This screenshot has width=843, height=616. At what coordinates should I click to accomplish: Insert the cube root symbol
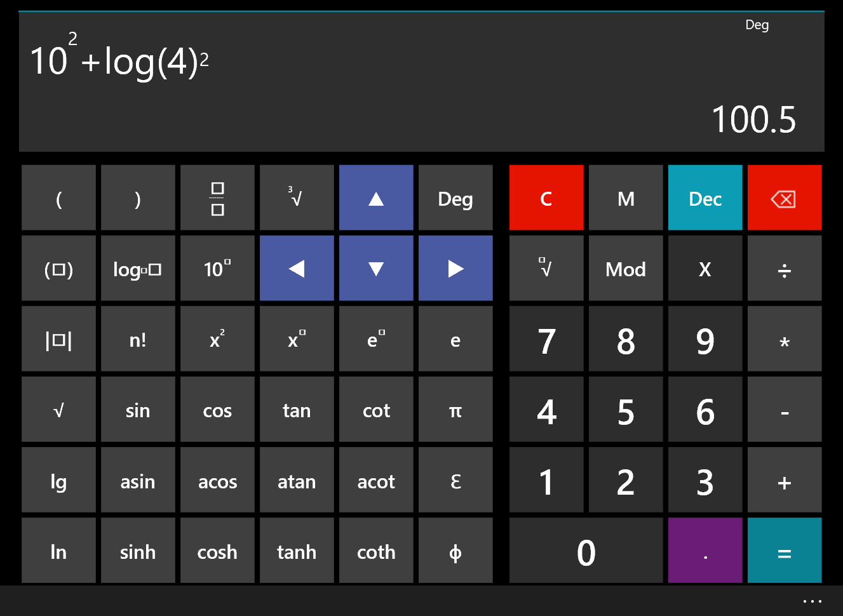point(297,198)
